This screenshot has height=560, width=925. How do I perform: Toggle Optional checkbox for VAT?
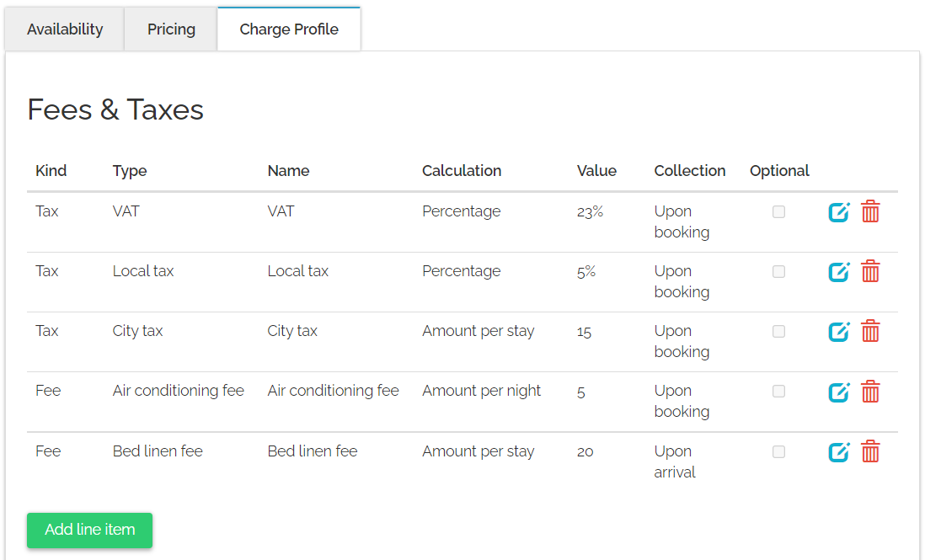[778, 212]
